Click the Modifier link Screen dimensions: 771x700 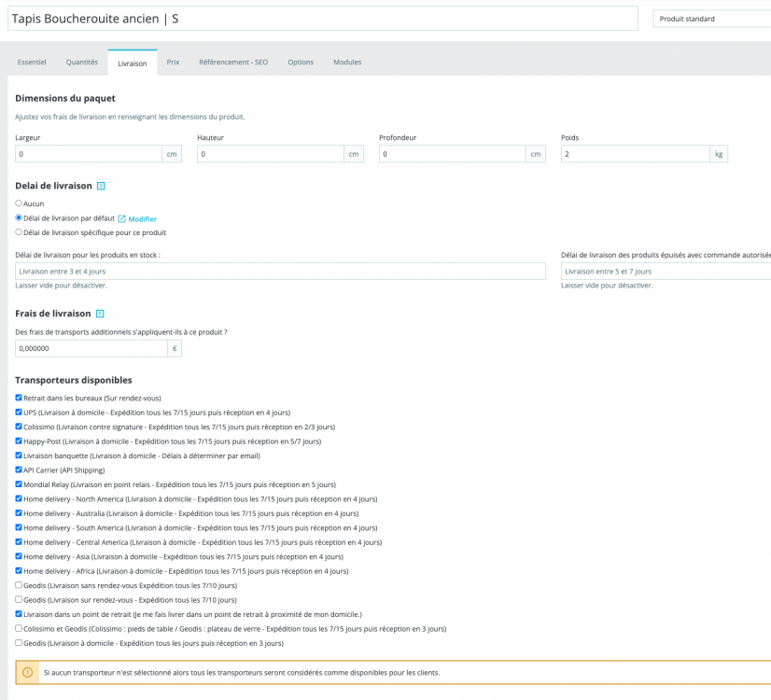[x=143, y=219]
